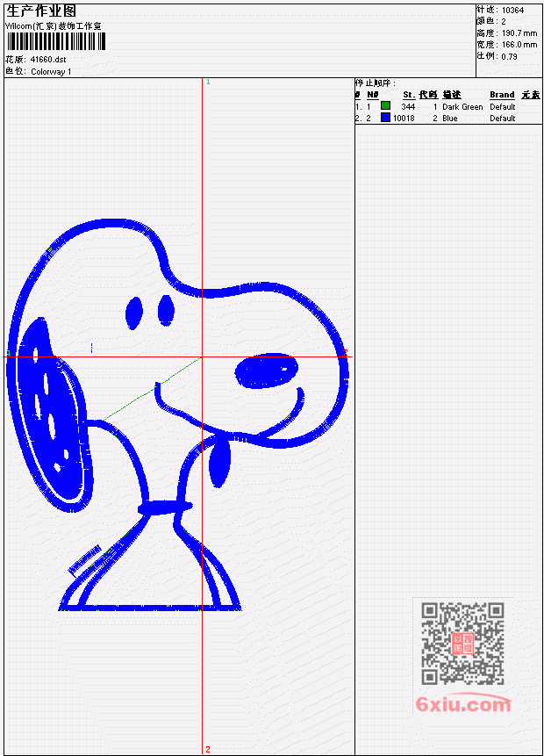Click the 停止顺序 heading

pos(376,83)
